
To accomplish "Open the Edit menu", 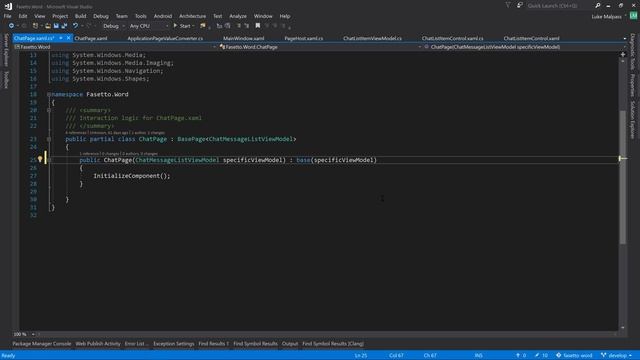I will tap(23, 16).
